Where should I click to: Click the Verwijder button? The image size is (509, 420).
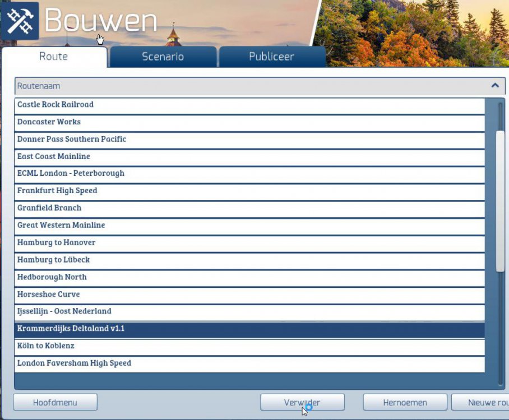302,402
